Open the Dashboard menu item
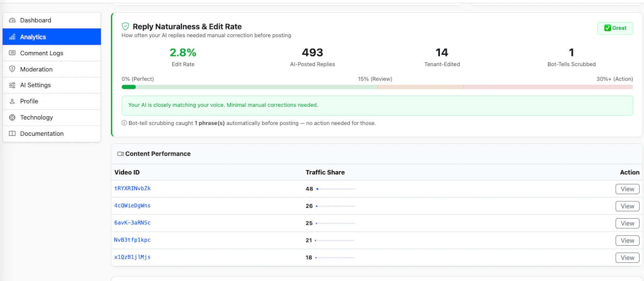644x281 pixels. coord(52,21)
